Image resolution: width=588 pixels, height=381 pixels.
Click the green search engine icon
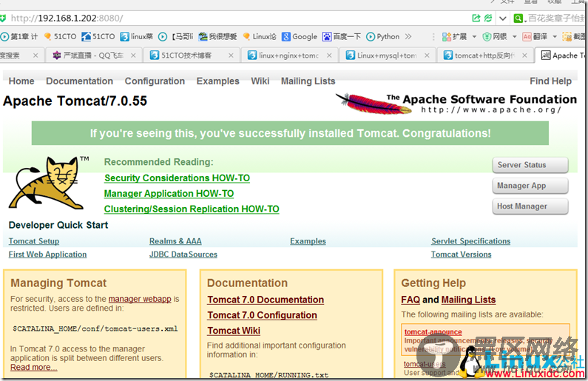(518, 18)
